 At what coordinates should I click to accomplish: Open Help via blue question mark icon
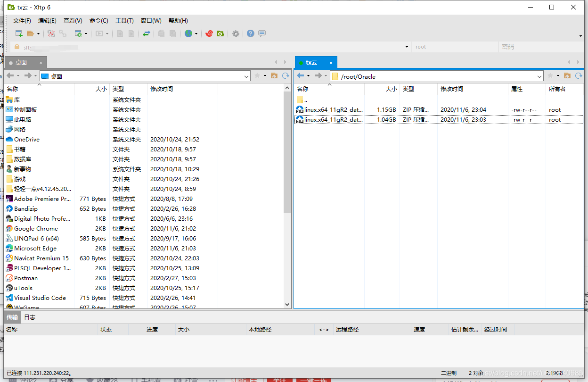[251, 33]
